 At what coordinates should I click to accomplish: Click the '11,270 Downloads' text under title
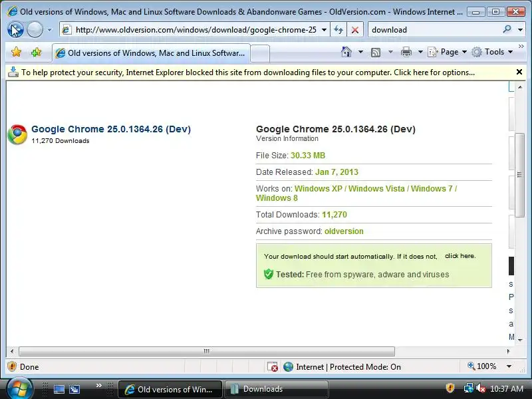point(61,141)
